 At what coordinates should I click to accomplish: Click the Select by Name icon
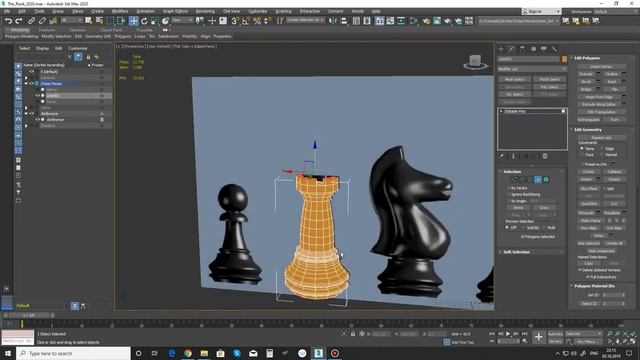coord(99,20)
